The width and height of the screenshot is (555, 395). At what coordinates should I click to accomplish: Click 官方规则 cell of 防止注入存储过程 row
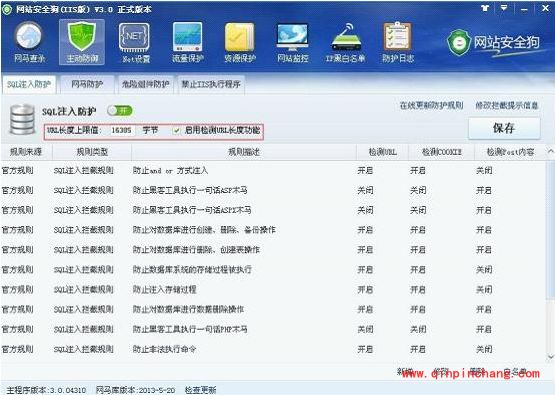point(17,290)
